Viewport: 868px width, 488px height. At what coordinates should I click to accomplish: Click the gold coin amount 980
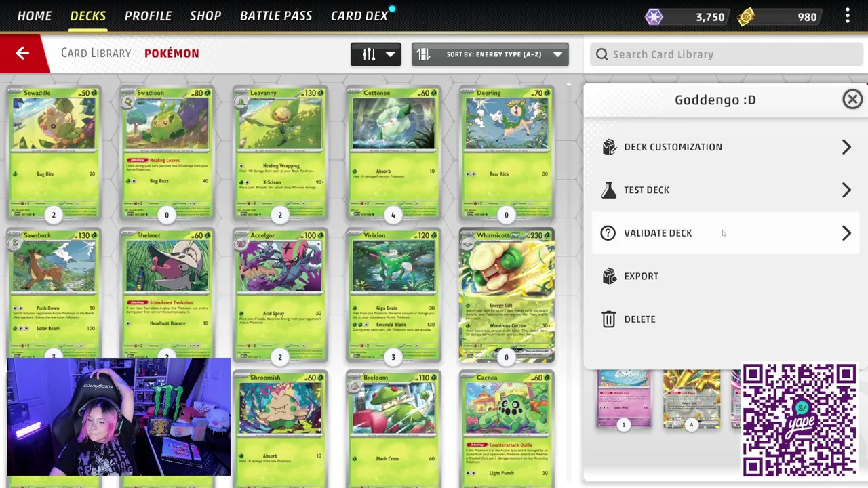[807, 17]
